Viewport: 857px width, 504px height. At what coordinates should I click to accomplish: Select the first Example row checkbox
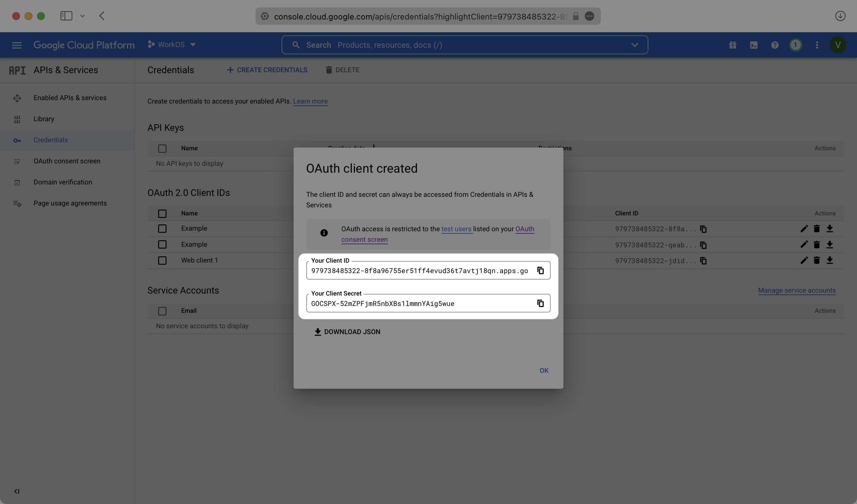pos(162,228)
